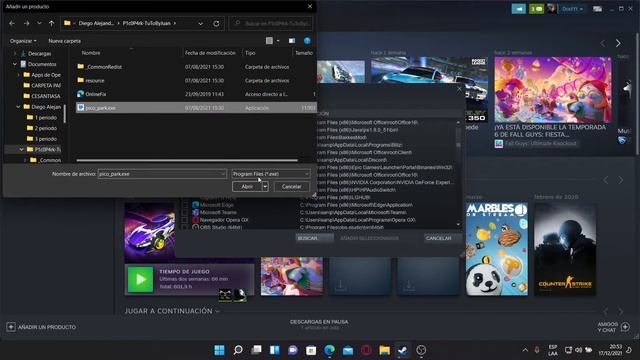Image resolution: width=640 pixels, height=360 pixels.
Task: Open the Organizar menu
Action: click(x=23, y=41)
